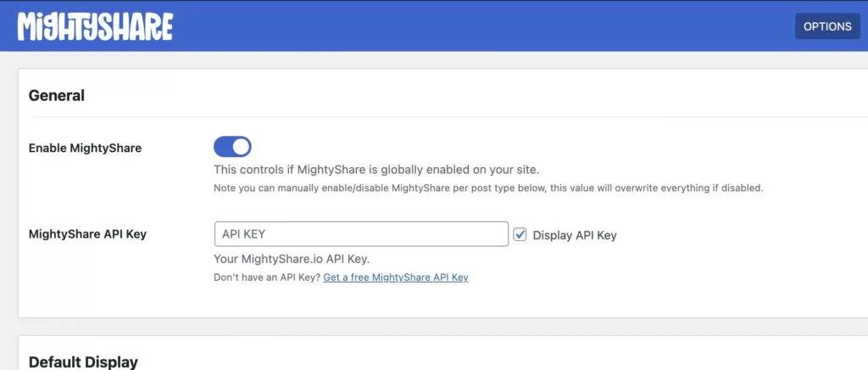Click the Your MightyShare.io API Key helper text
868x370 pixels.
pyautogui.click(x=292, y=259)
